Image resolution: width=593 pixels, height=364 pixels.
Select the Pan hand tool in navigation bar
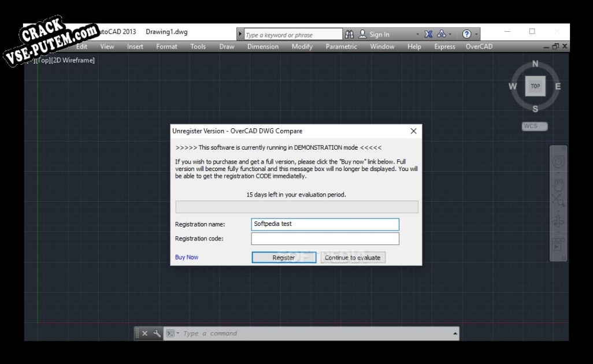pyautogui.click(x=558, y=184)
